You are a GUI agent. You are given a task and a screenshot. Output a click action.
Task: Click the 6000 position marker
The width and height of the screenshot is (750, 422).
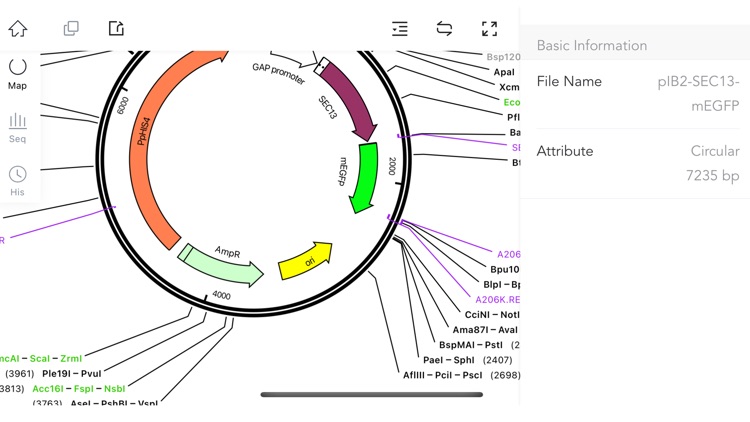coord(123,105)
